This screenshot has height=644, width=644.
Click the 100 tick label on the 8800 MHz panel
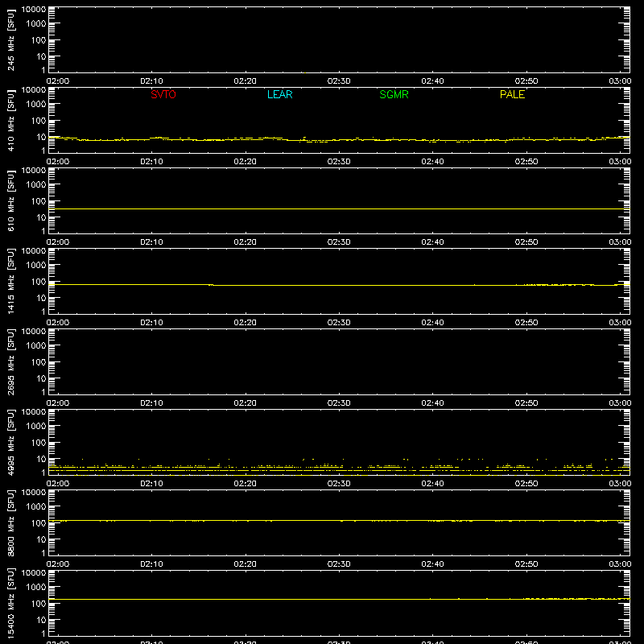(39, 523)
